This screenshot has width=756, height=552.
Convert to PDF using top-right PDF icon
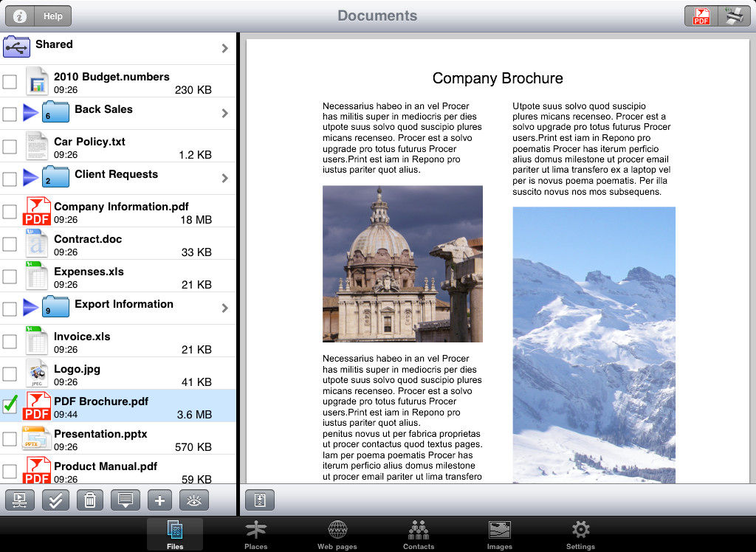(701, 16)
